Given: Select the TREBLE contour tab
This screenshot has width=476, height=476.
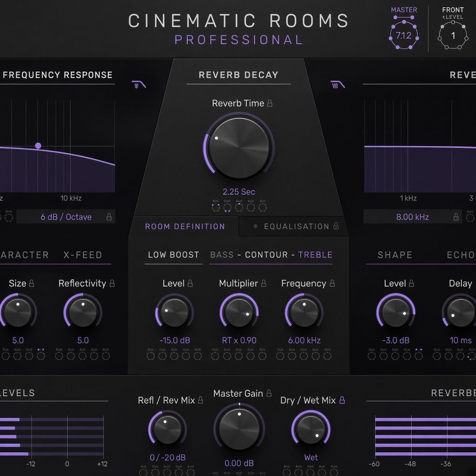Looking at the screenshot, I should [315, 255].
